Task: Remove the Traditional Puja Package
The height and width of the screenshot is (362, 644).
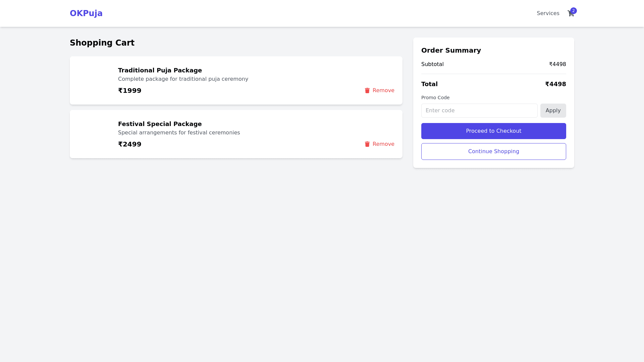Action: (383, 90)
